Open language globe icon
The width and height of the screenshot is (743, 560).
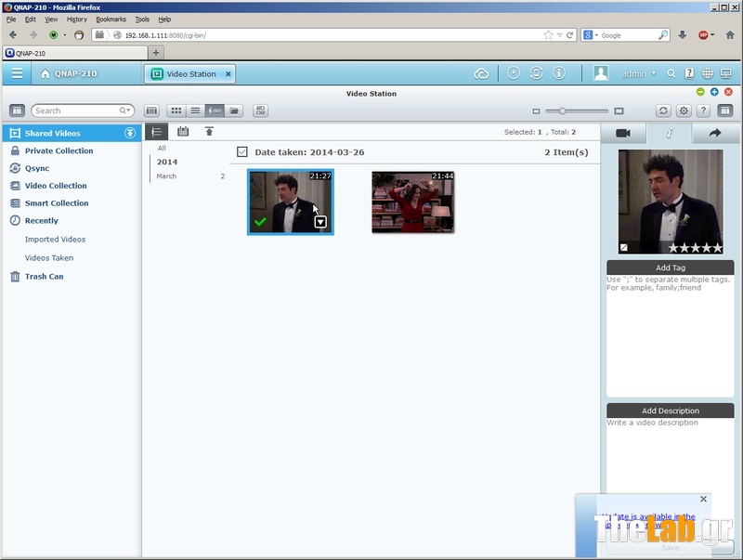point(708,73)
